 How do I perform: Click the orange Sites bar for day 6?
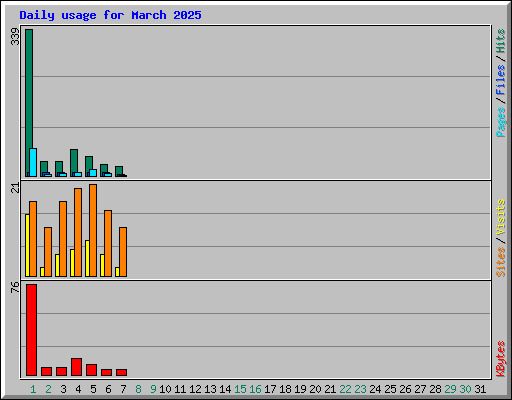(x=108, y=243)
